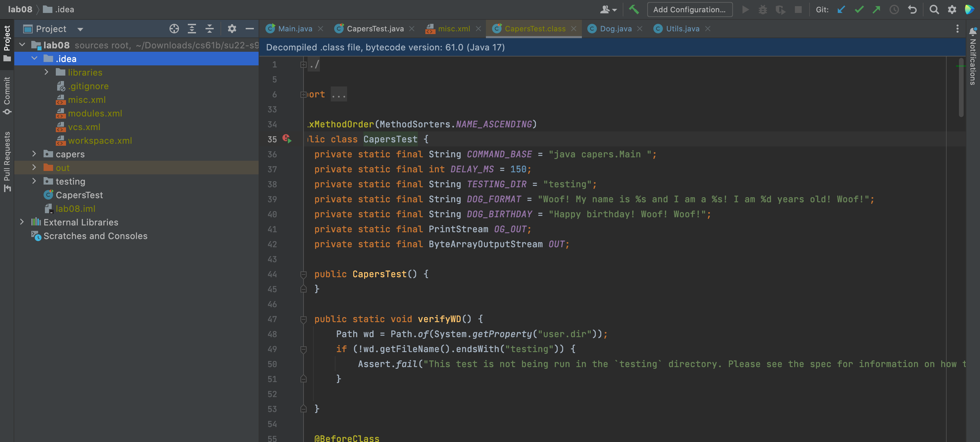Toggle fold marker on CapersTest constructor line
The height and width of the screenshot is (442, 980).
click(303, 274)
